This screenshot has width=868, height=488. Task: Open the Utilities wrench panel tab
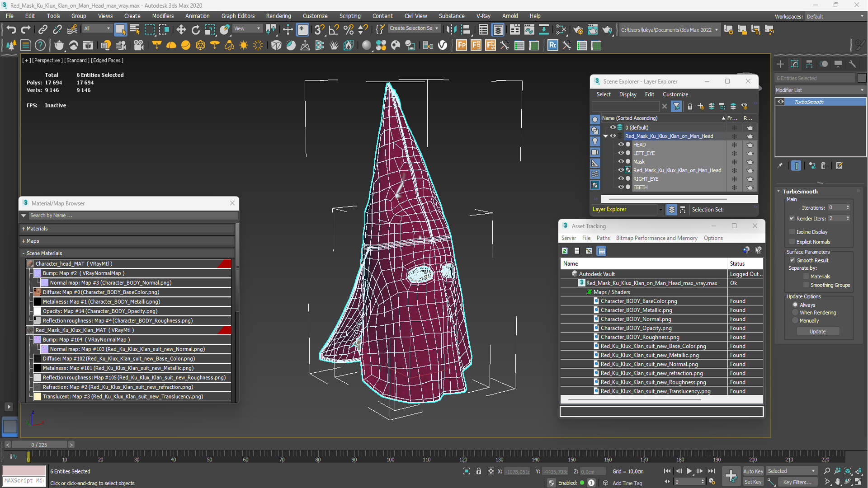pyautogui.click(x=853, y=64)
